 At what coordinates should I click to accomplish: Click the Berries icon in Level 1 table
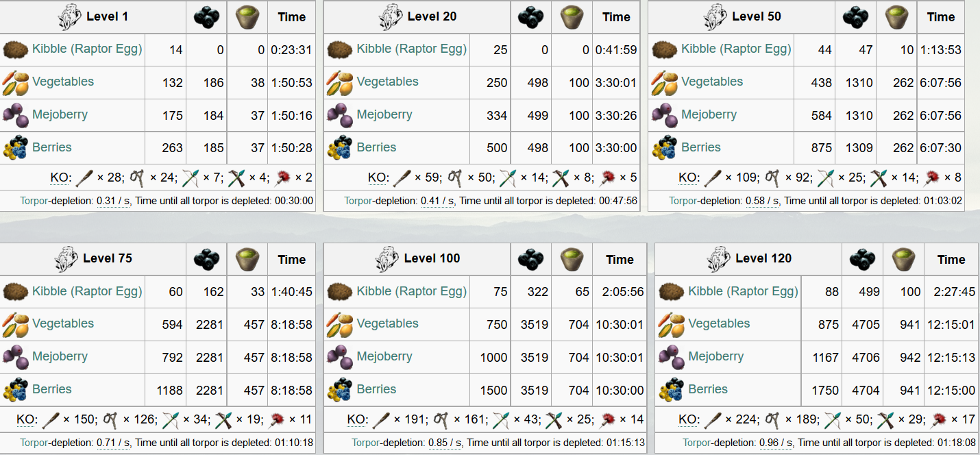(16, 147)
